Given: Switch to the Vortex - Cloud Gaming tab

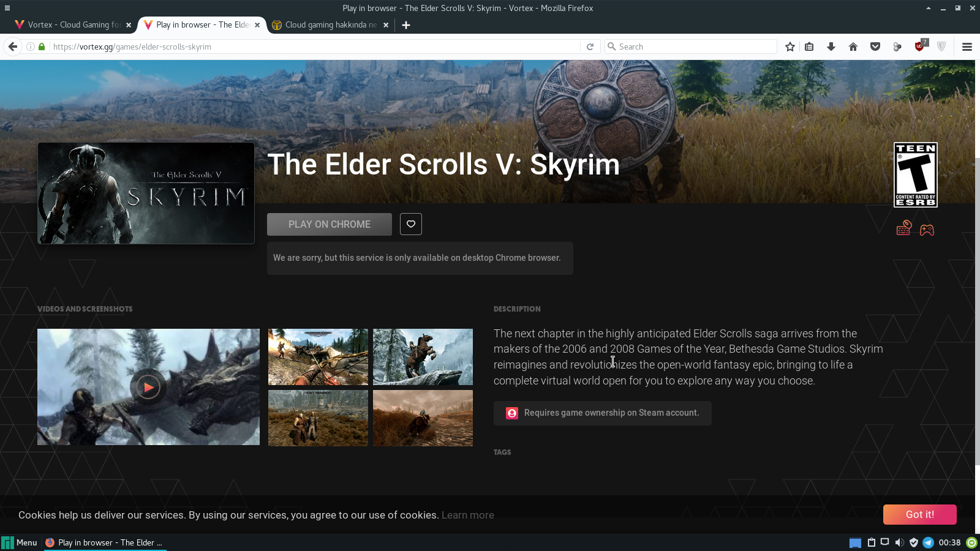Looking at the screenshot, I should [73, 25].
